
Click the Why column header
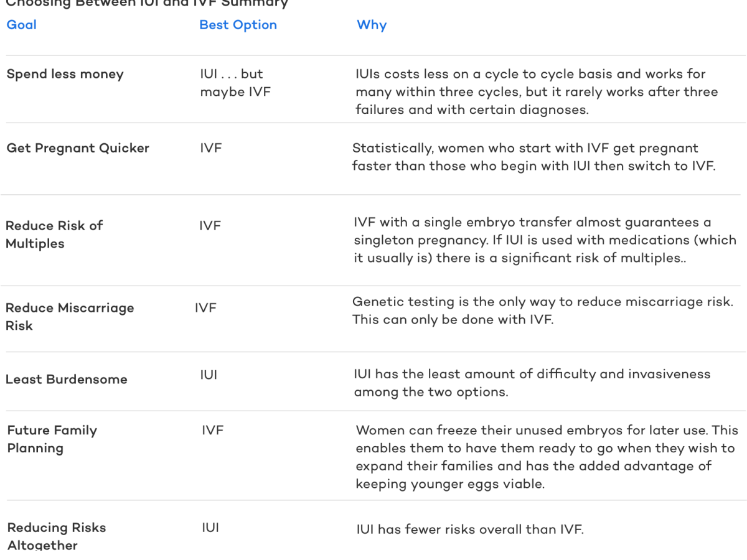coord(372,25)
